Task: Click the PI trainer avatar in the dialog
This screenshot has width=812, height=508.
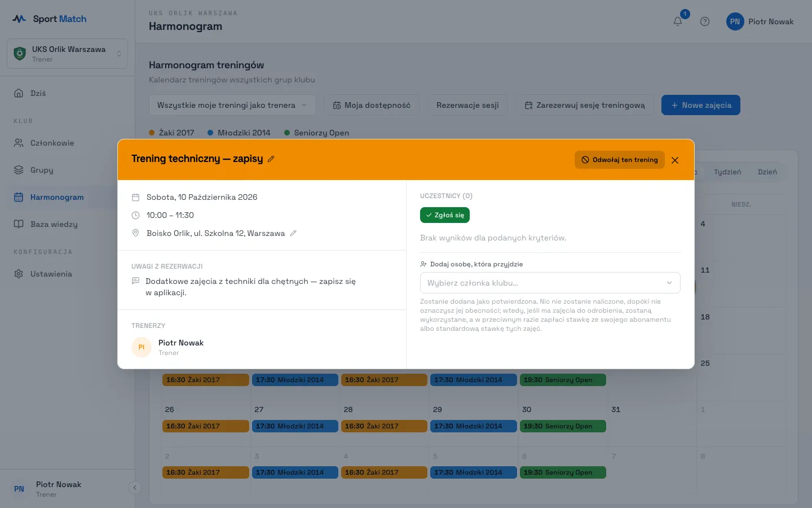Action: [142, 347]
